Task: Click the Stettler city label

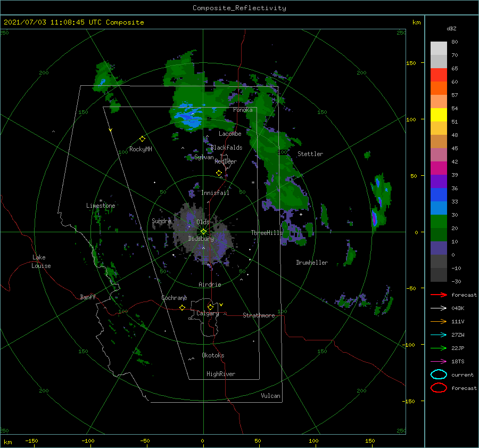Action: coord(310,154)
